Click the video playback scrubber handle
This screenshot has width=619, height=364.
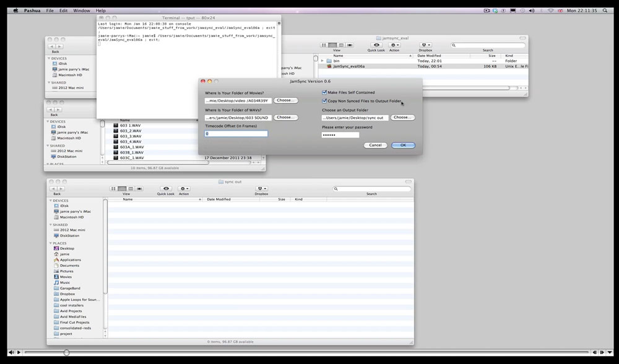tap(66, 353)
